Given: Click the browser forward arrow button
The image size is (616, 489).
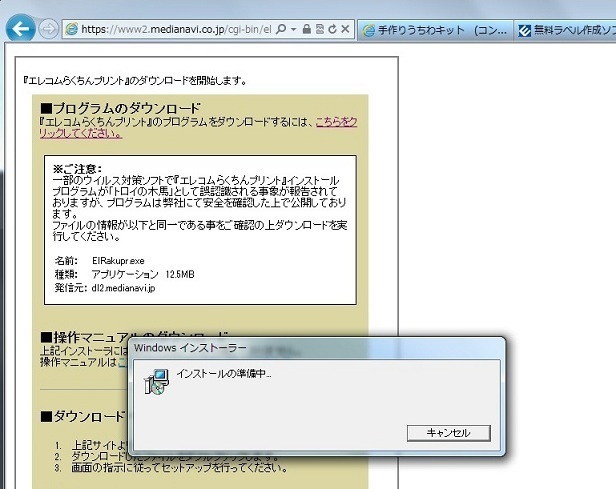Looking at the screenshot, I should click(49, 29).
